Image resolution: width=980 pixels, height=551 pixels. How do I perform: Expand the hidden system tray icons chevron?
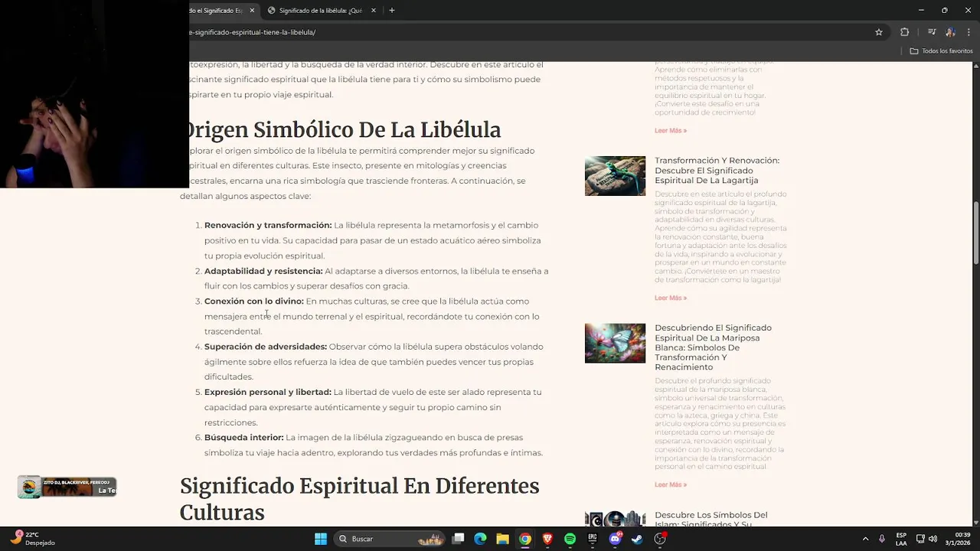point(865,539)
